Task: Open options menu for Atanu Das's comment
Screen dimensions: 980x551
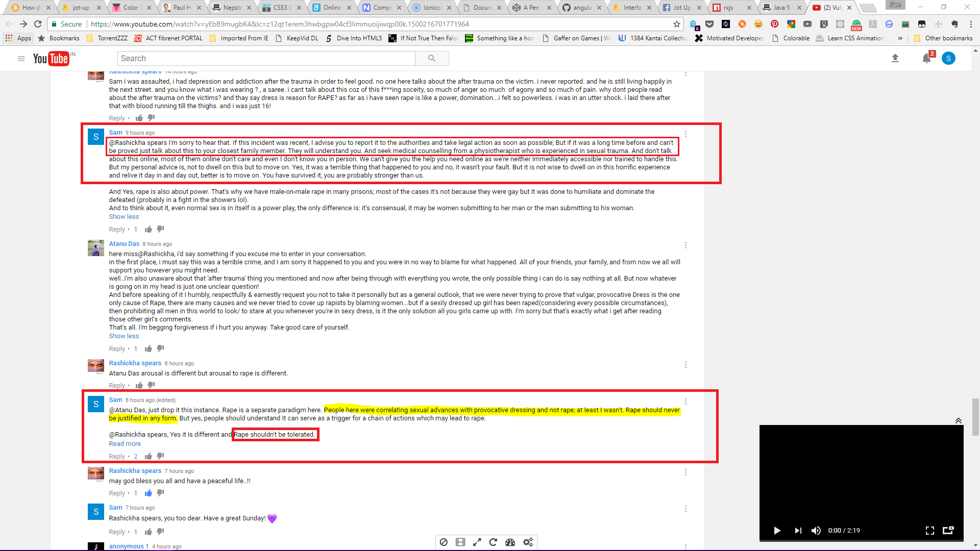Action: [x=685, y=245]
